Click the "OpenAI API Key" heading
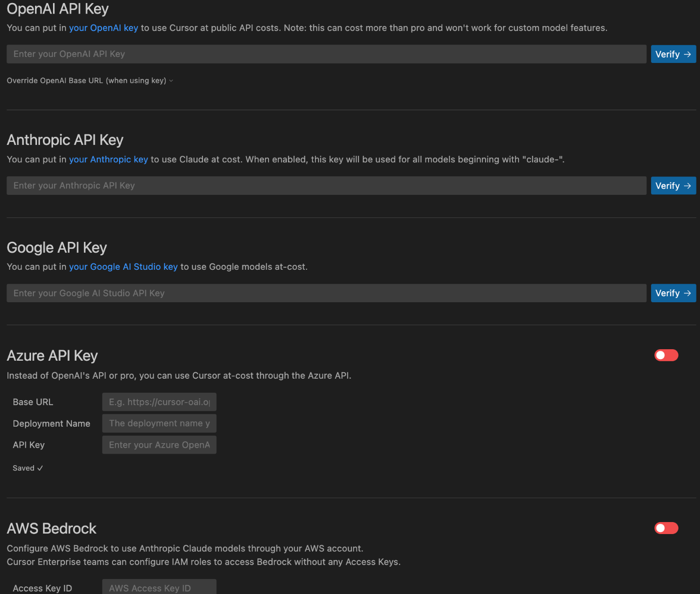This screenshot has width=700, height=594. click(x=57, y=9)
